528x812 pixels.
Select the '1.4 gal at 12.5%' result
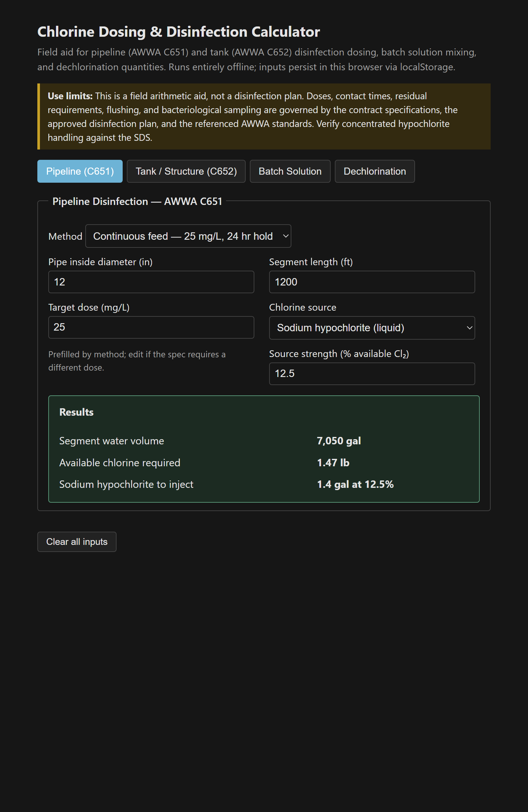tap(355, 485)
